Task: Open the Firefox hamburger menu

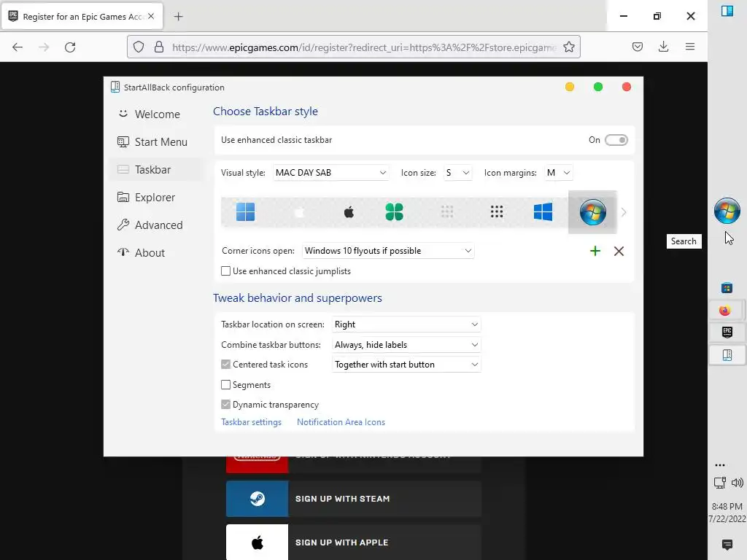Action: coord(690,47)
